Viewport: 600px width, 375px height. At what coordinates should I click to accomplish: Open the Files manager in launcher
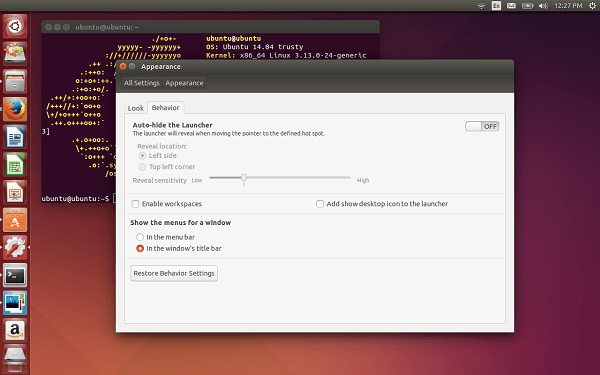pos(15,82)
